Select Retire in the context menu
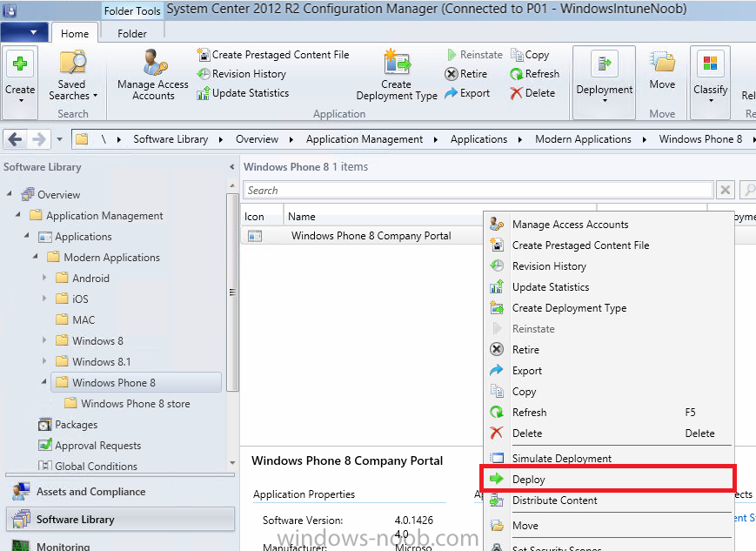Screen dimensions: 756x551 (x=608, y=349)
